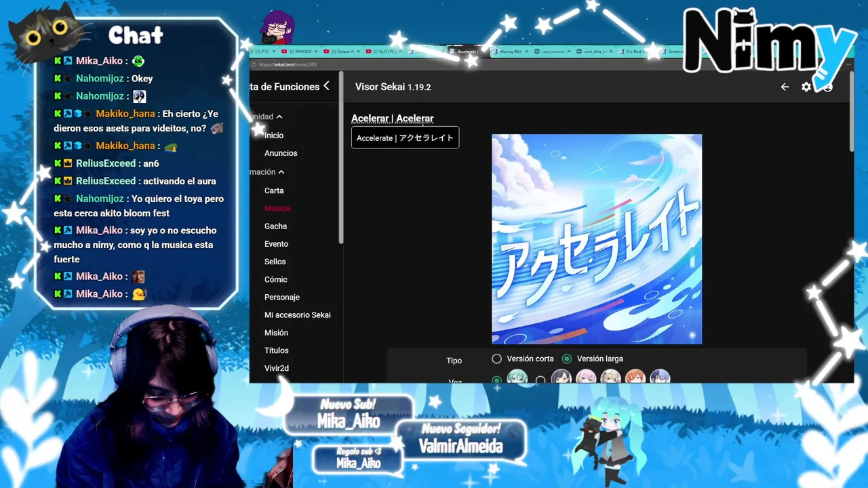Open Sellos in the sidebar
The image size is (868, 488).
click(x=275, y=262)
